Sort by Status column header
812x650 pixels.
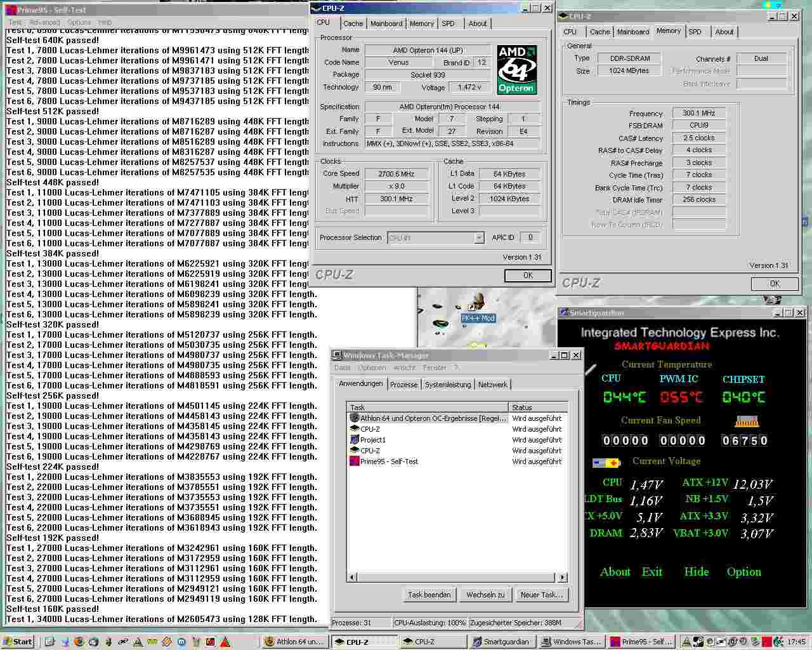[x=537, y=408]
